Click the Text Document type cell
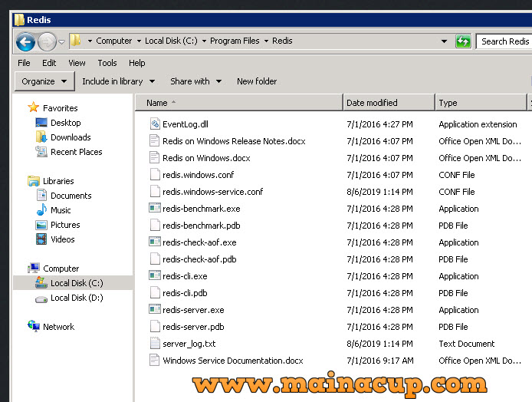 [x=467, y=344]
